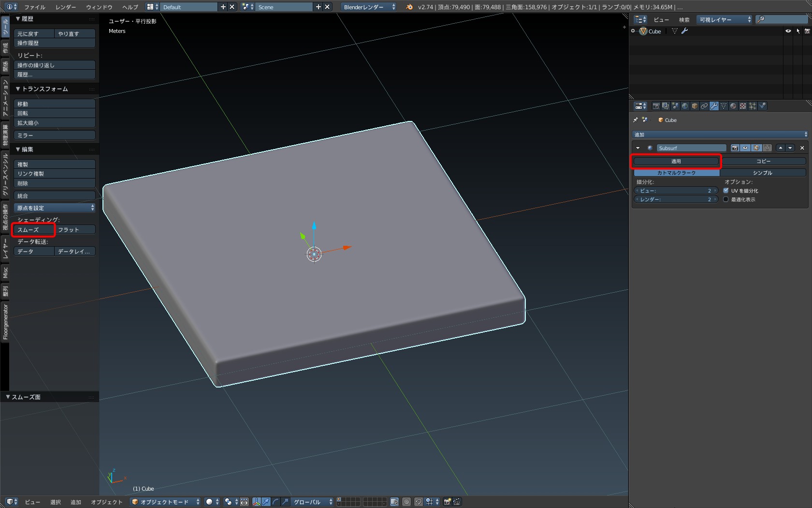
Task: Open the Constraints chain-link properties tab
Action: coord(704,106)
